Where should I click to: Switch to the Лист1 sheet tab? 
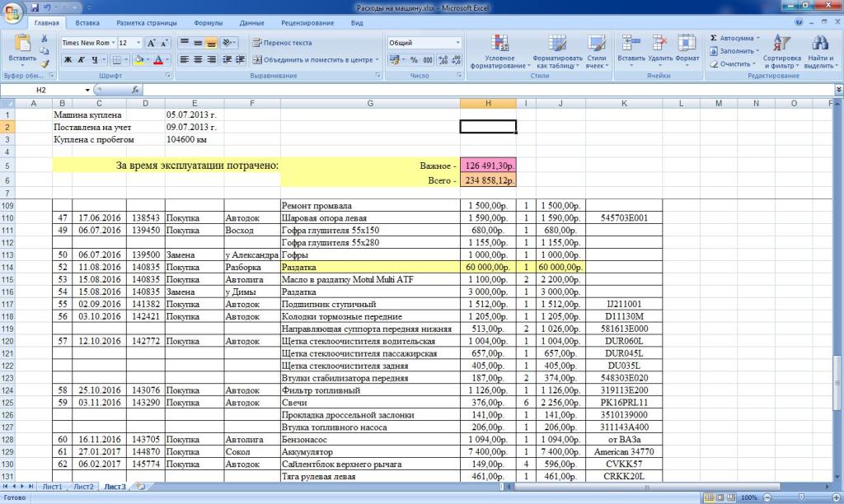[x=52, y=487]
